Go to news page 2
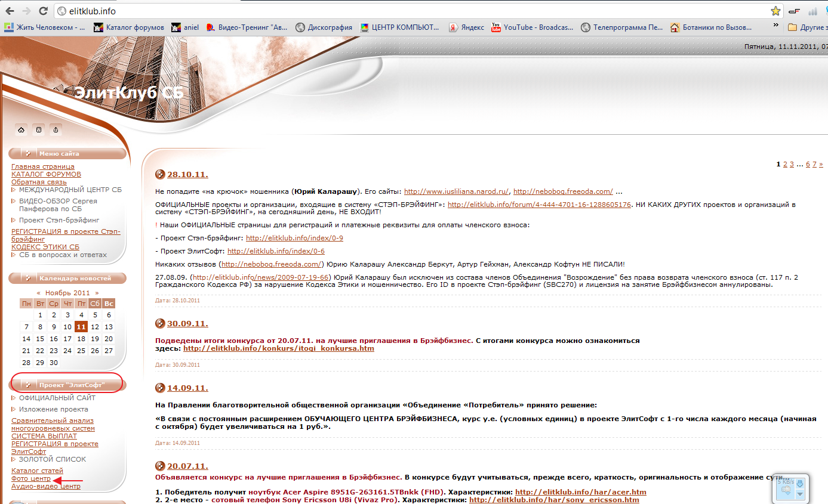The height and width of the screenshot is (504, 828). (785, 164)
